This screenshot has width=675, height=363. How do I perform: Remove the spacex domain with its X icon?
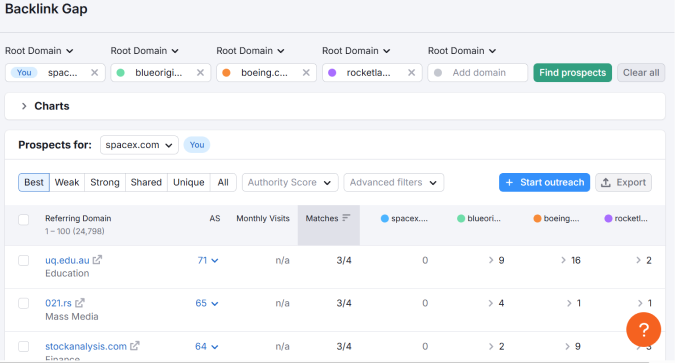(x=95, y=73)
